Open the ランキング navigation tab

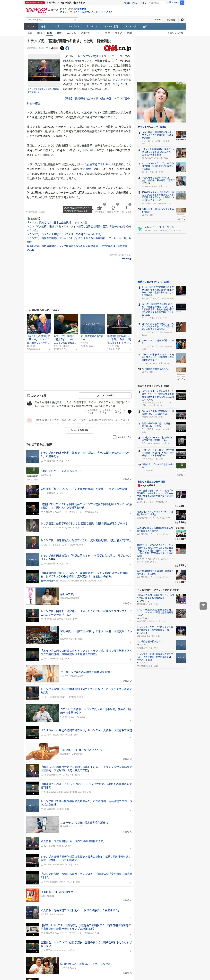pos(130,27)
